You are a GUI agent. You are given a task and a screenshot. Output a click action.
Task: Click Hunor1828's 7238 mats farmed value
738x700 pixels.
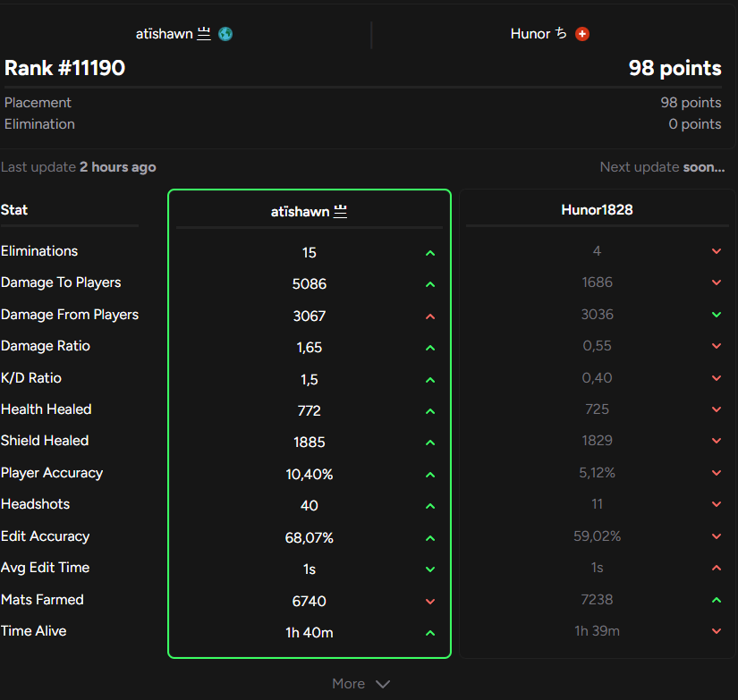(x=597, y=600)
